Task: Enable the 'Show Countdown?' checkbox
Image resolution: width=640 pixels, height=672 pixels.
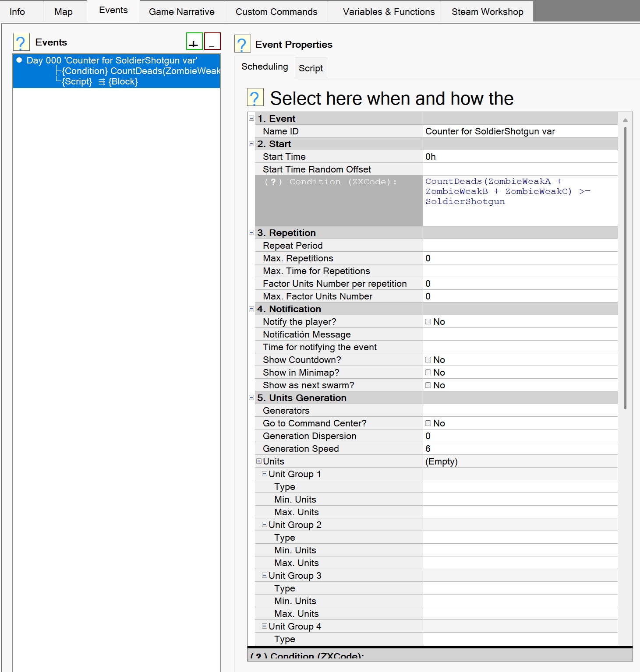Action: click(428, 360)
